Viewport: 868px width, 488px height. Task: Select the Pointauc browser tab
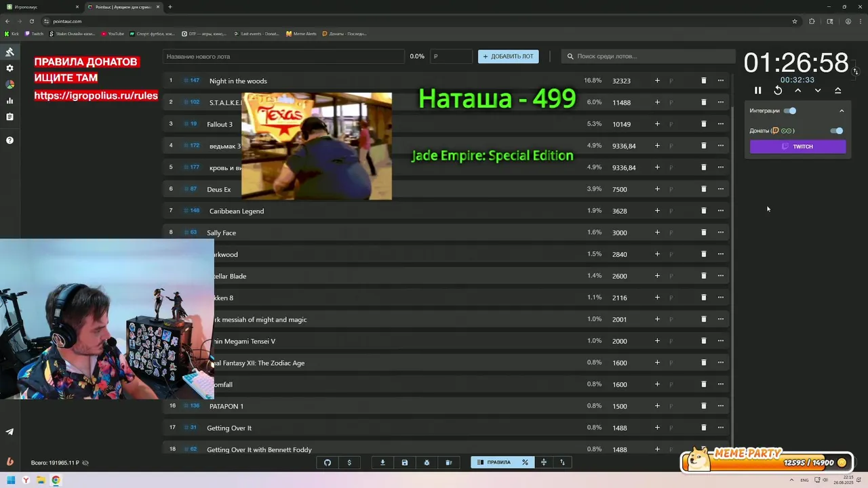tap(123, 7)
